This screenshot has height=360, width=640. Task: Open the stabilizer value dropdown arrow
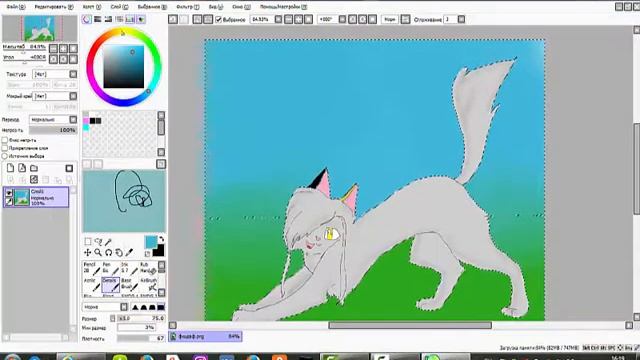[x=461, y=19]
